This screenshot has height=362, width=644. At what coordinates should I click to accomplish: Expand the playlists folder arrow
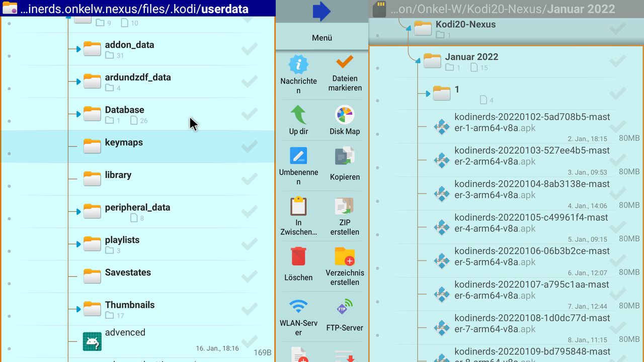78,244
